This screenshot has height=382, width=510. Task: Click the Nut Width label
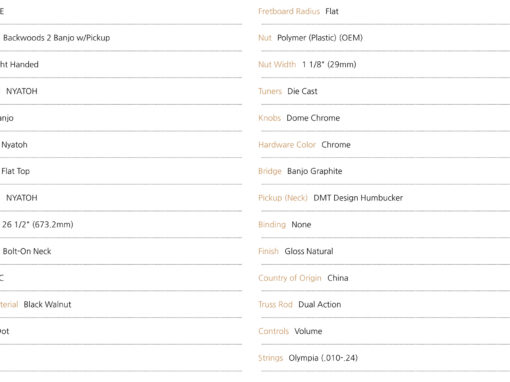[277, 64]
